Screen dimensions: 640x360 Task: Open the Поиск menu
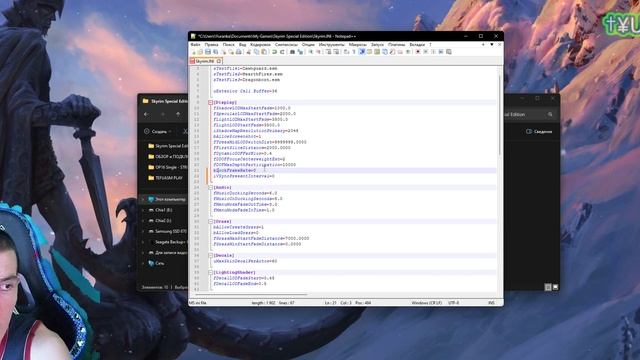click(229, 44)
